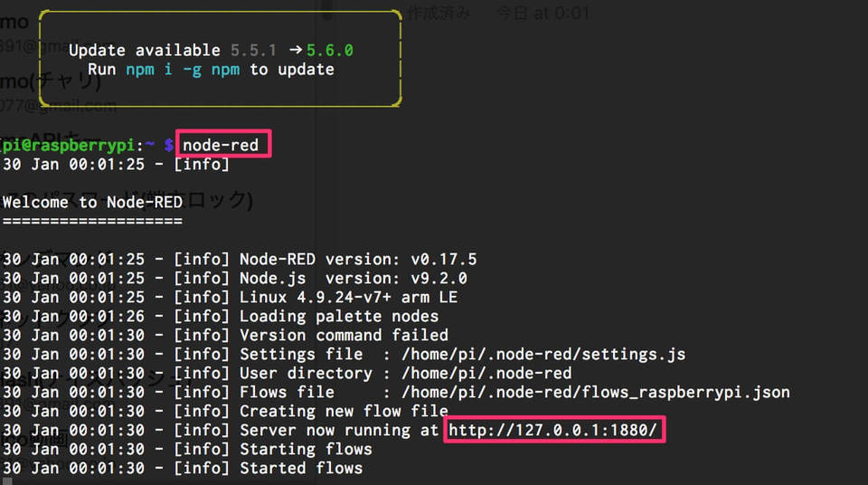
Task: Click the highlighted node-red command
Action: coord(221,145)
